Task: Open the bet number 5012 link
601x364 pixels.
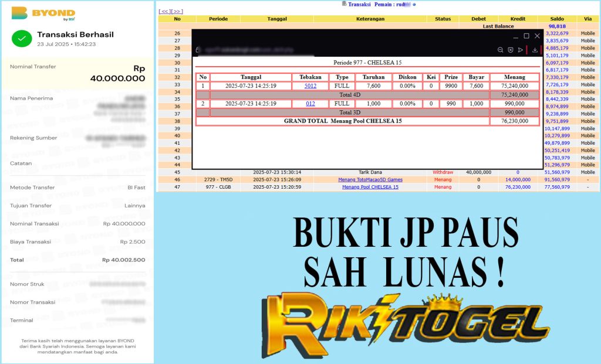Action: click(x=310, y=86)
